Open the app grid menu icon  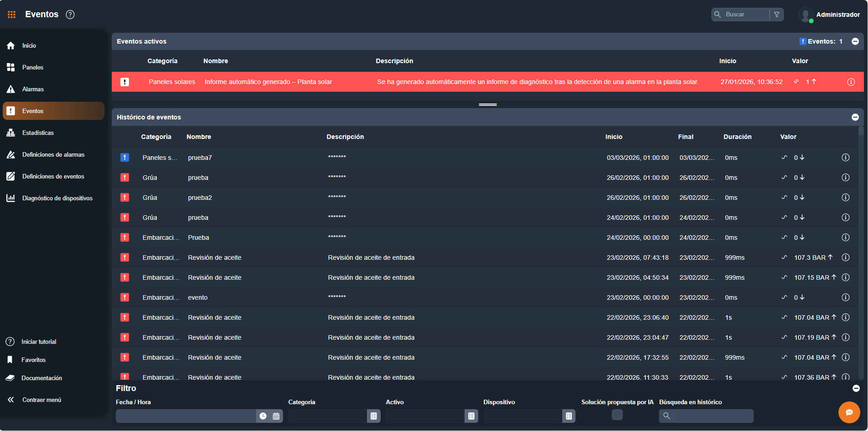tap(12, 15)
